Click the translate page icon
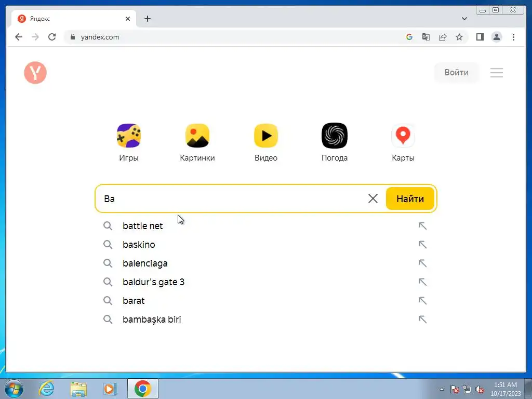Viewport: 532px width, 399px height. click(x=426, y=37)
